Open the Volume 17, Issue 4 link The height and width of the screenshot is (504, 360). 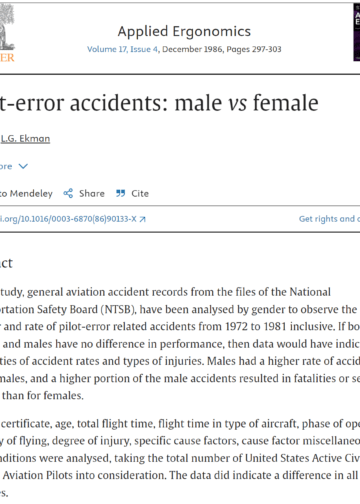tap(123, 49)
